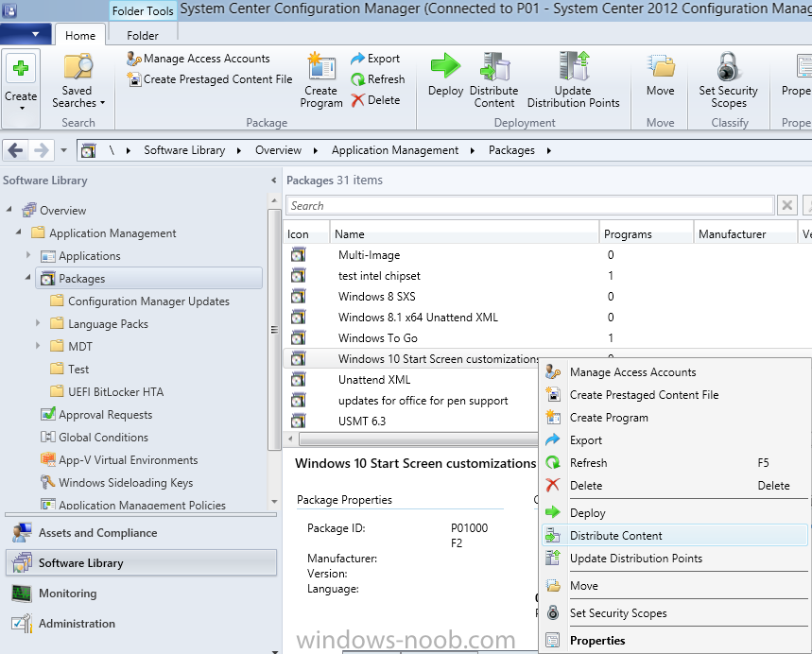Click the Create green plus icon

click(21, 68)
